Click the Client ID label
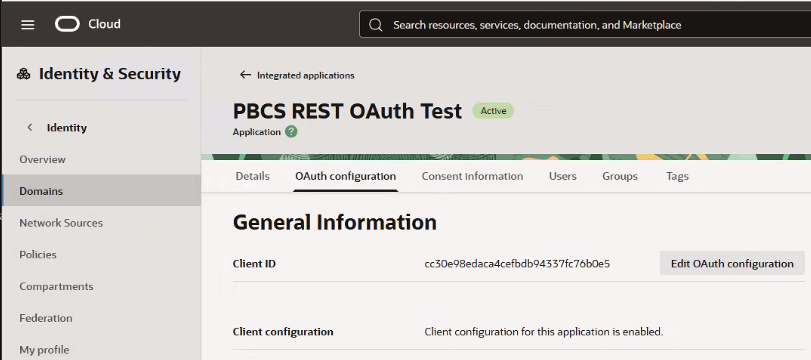The image size is (811, 360). [x=254, y=264]
